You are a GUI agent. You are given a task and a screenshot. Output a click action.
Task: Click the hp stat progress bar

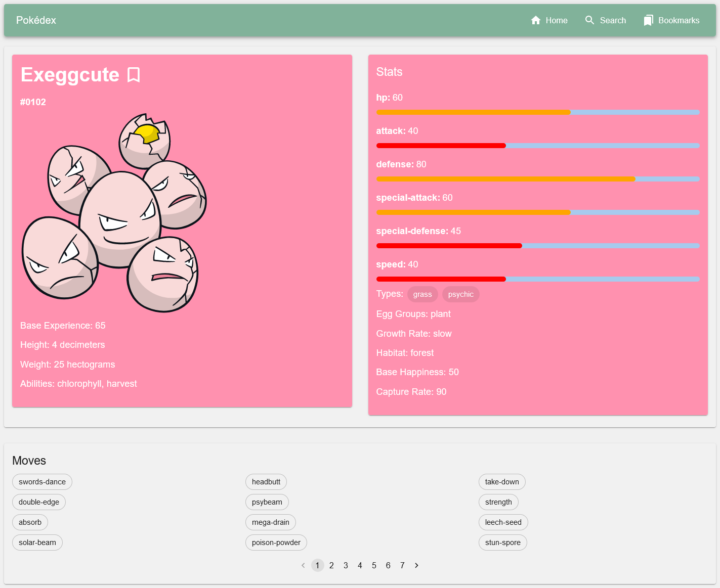pyautogui.click(x=538, y=112)
